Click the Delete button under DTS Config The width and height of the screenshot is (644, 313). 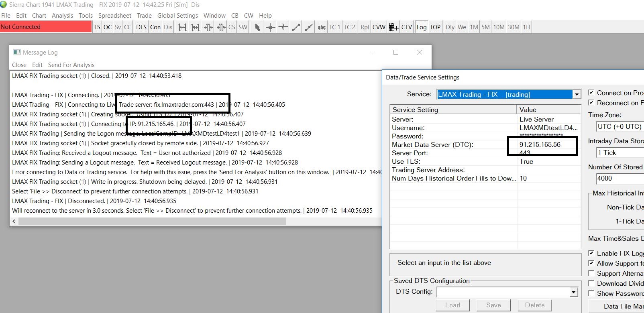(x=535, y=305)
